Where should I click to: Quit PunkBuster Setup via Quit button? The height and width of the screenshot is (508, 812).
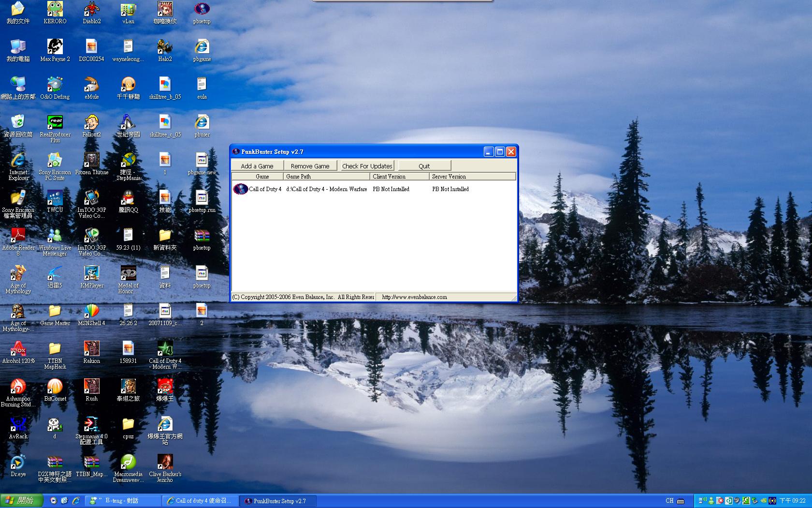(x=424, y=166)
